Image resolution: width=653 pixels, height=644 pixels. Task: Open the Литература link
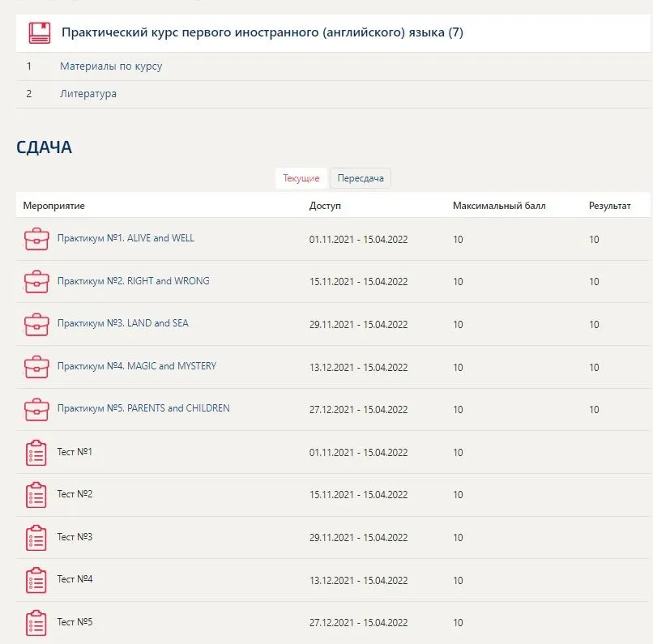pos(88,94)
